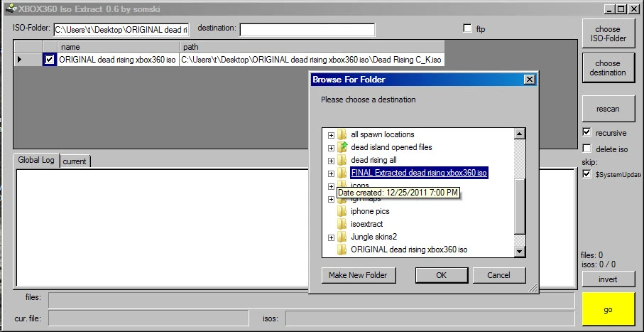Expand the 'dead island opened files' folder
644x332 pixels.
click(x=331, y=148)
